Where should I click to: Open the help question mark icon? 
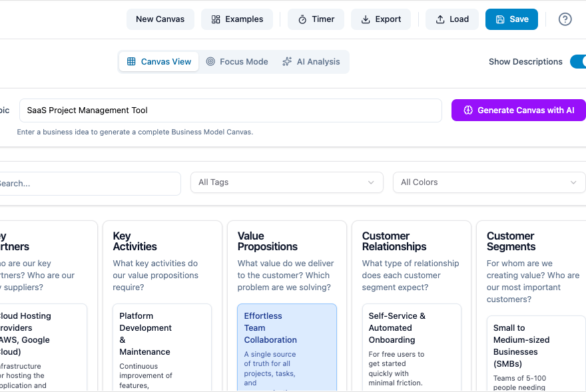pos(565,19)
